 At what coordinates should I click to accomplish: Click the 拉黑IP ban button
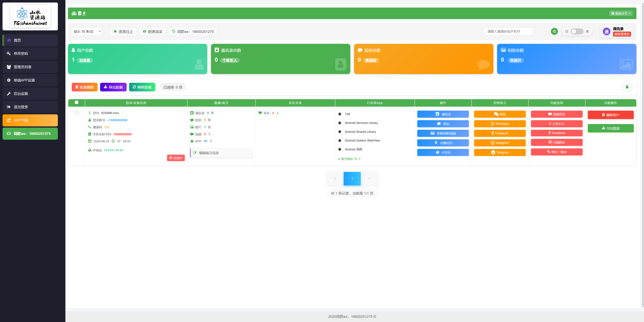(x=176, y=158)
